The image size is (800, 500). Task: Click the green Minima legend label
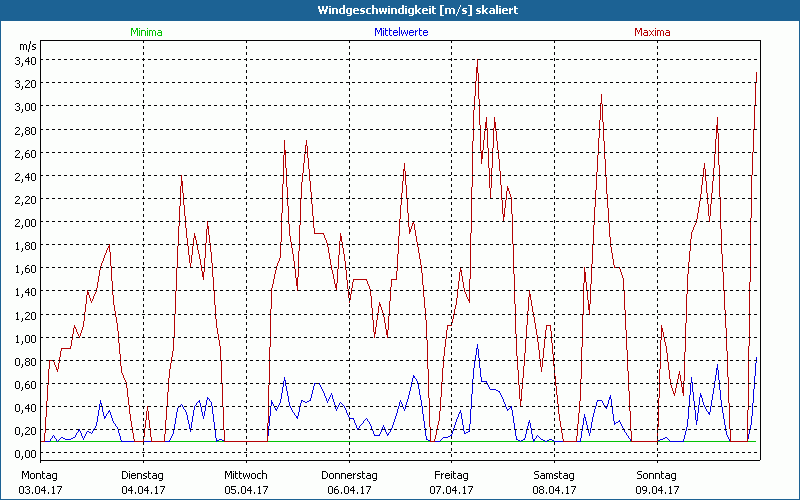click(x=145, y=32)
